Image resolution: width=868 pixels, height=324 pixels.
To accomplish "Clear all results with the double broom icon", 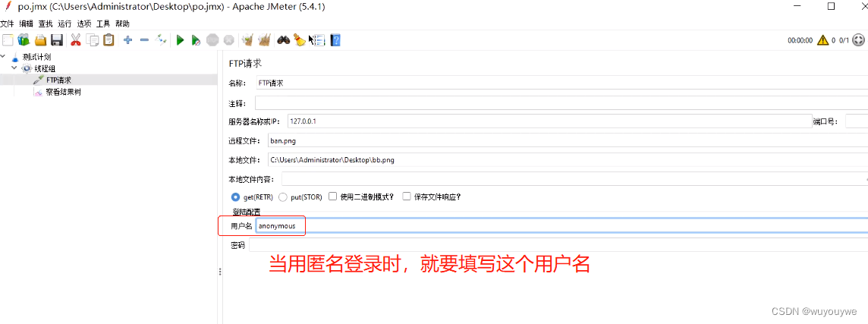I will pyautogui.click(x=265, y=40).
